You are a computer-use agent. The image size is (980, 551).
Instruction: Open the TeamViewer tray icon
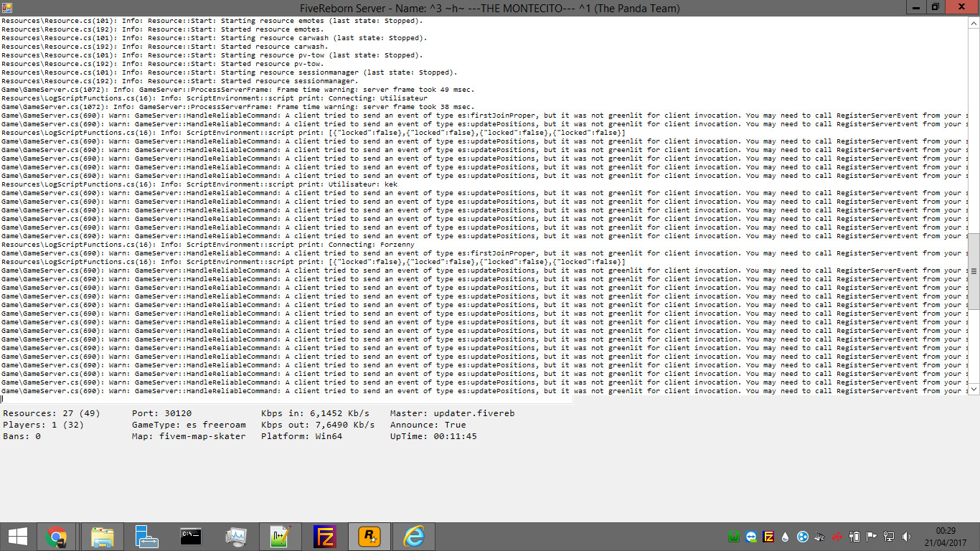(751, 537)
